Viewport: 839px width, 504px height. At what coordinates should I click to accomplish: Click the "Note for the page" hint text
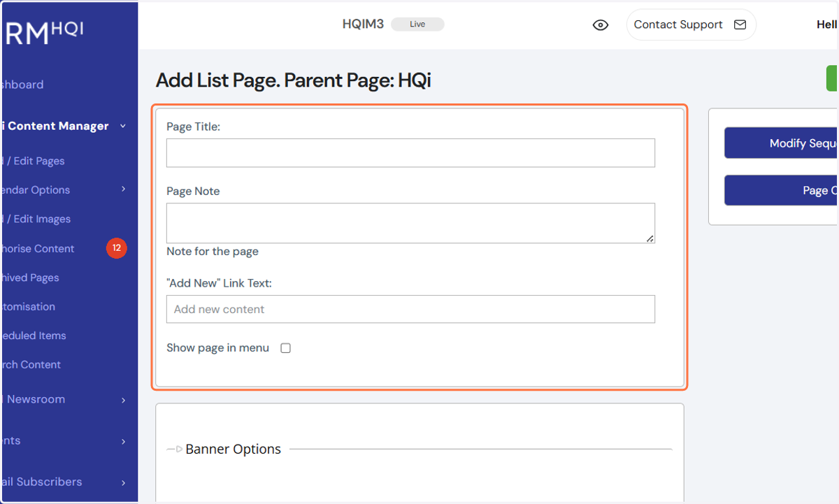pos(213,252)
